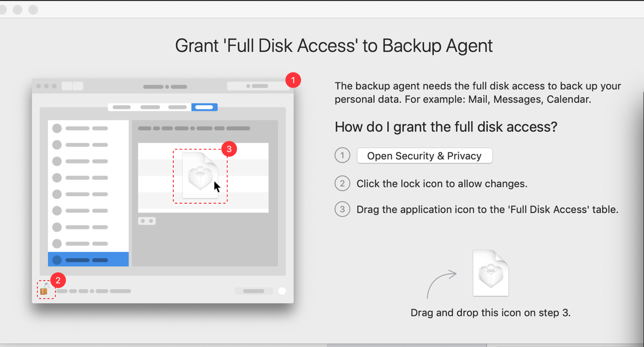The width and height of the screenshot is (644, 347).
Task: Click the plugin icon inside the dashed table box
Action: click(200, 175)
